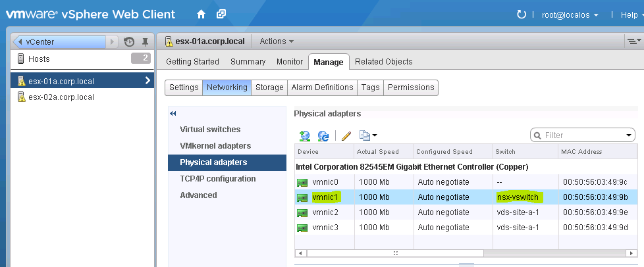Open the Permissions sub-tab
This screenshot has height=267, width=644.
pyautogui.click(x=411, y=87)
